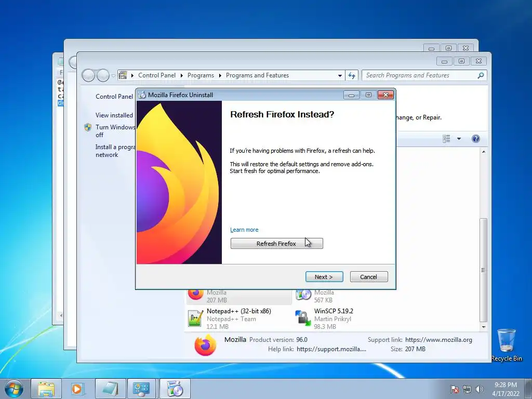Open Control Panel Home link in the sidebar
532x399 pixels.
tap(114, 96)
